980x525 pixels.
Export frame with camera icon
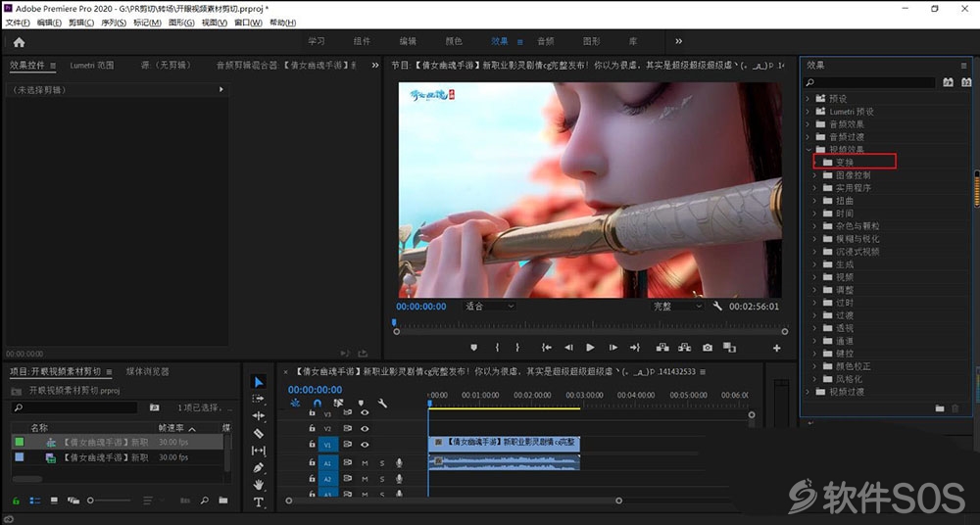click(x=707, y=348)
